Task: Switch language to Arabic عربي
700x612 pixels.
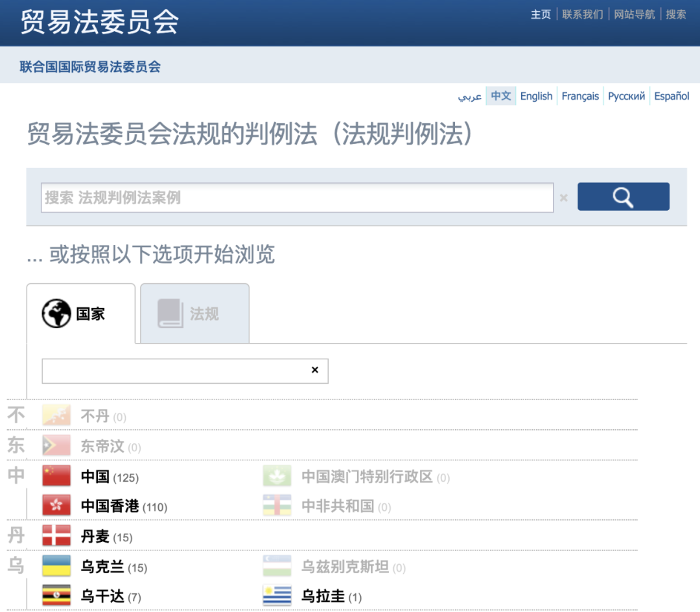Action: pos(470,96)
